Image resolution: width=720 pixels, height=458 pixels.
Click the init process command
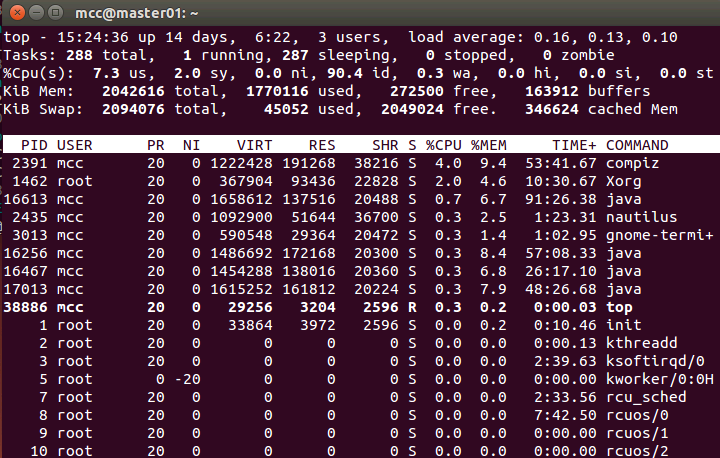[x=625, y=325]
